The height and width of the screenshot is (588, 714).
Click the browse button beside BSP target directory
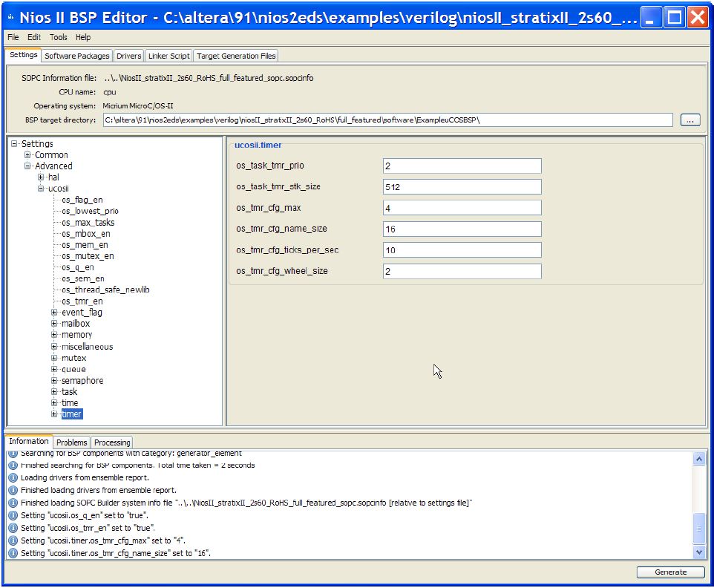(x=690, y=120)
